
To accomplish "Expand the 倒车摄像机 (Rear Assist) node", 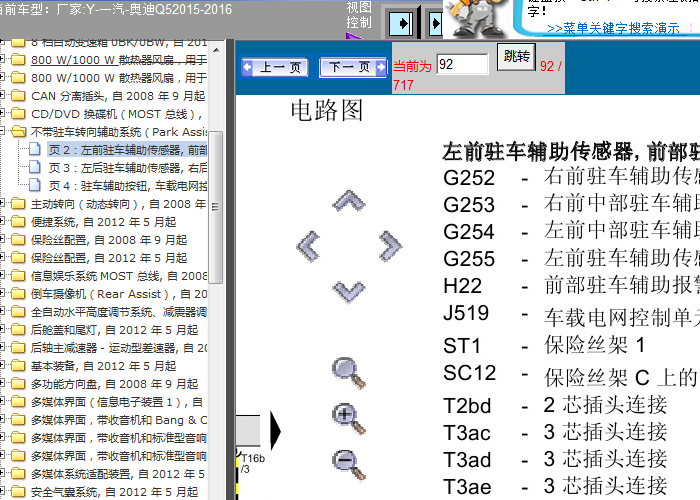I will [x=2, y=293].
